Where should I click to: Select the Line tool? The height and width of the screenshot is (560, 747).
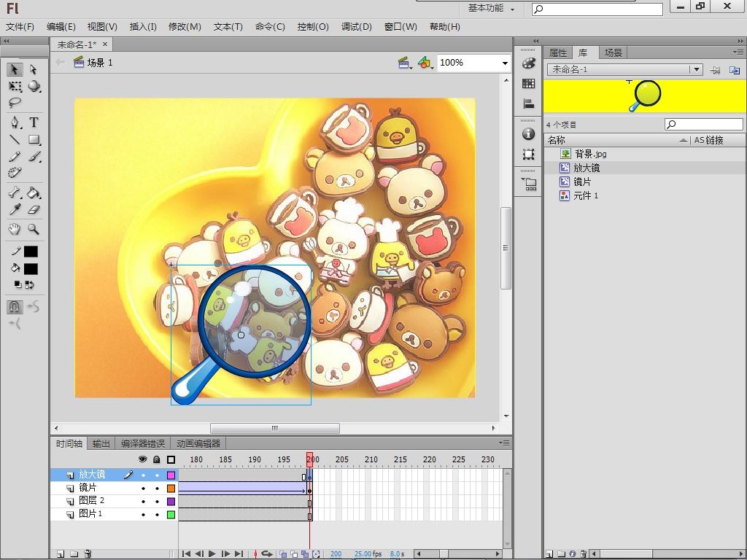15,139
